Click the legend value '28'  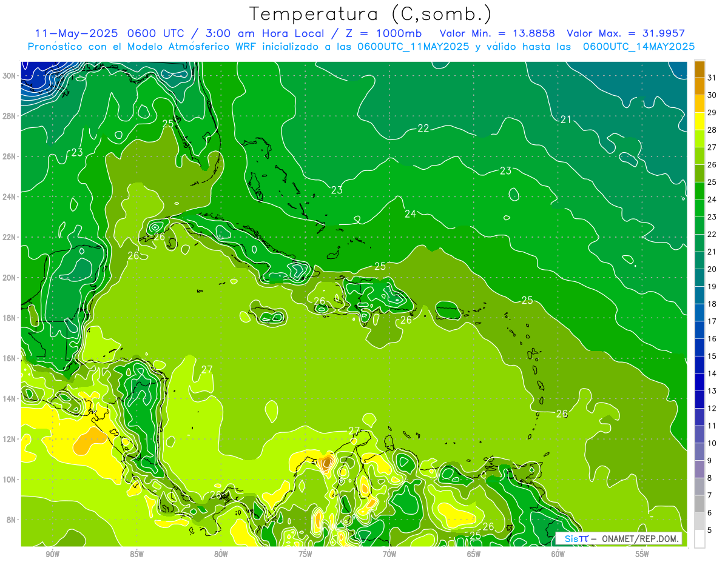coord(712,130)
